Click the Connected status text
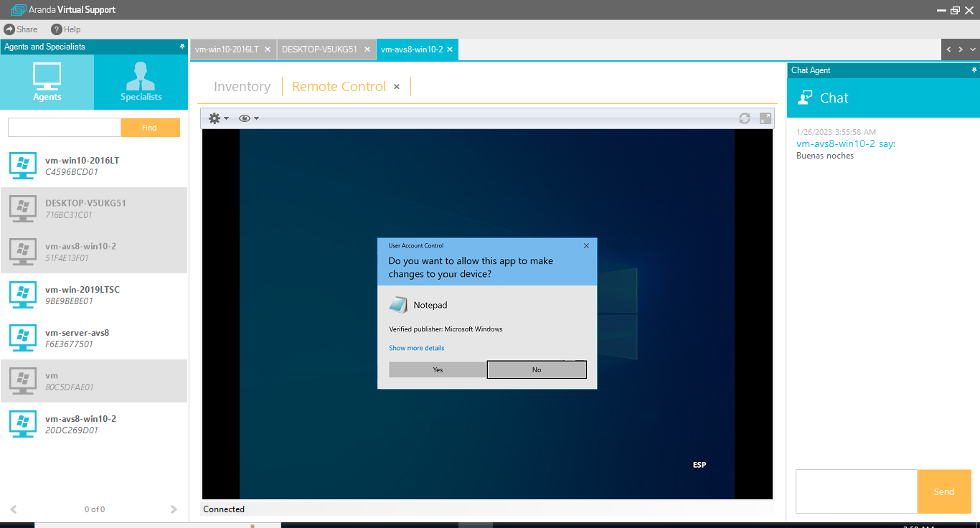Image resolution: width=980 pixels, height=528 pixels. (x=224, y=509)
